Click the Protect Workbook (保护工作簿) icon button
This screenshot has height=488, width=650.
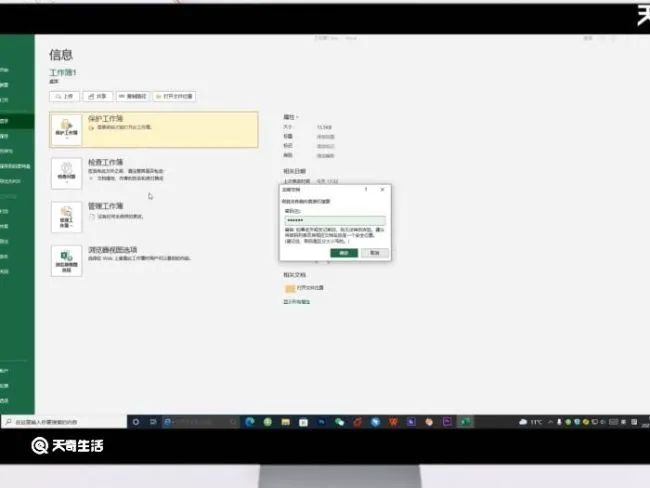pos(66,129)
